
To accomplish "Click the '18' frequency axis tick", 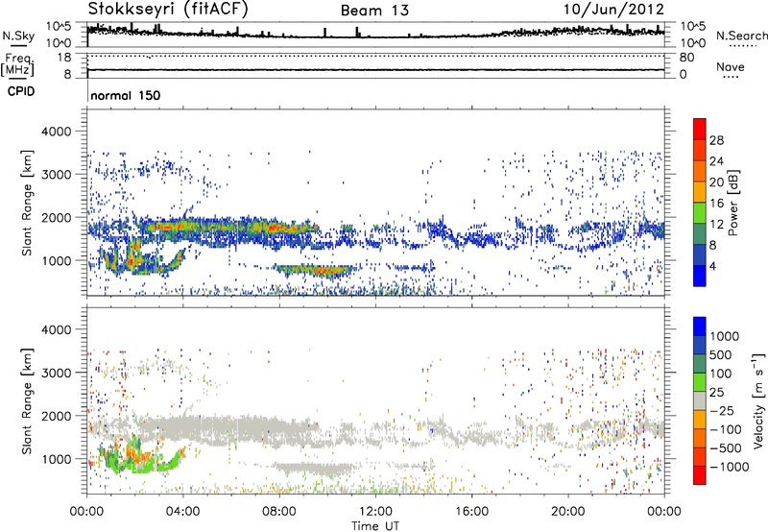I will pyautogui.click(x=64, y=58).
